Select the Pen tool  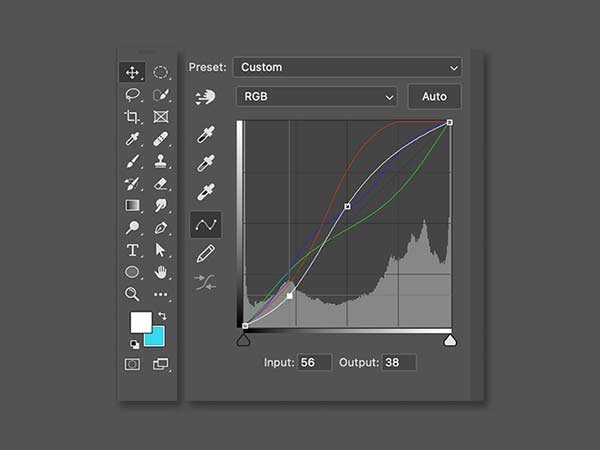point(161,228)
